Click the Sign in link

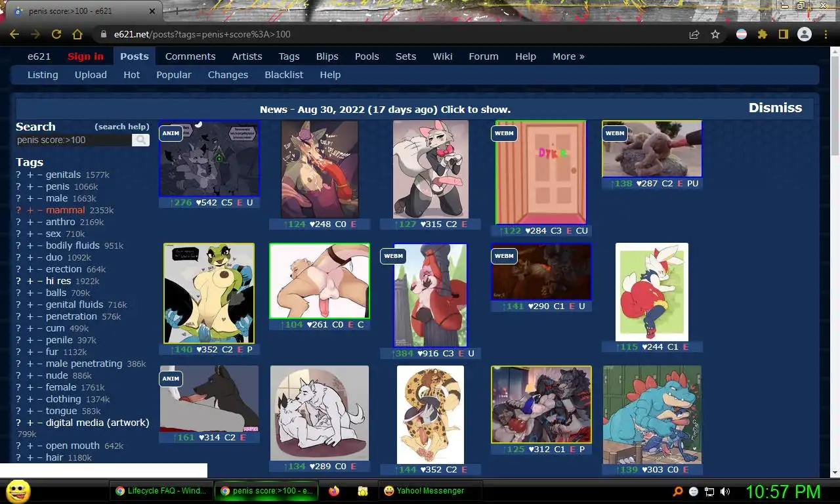tap(85, 56)
